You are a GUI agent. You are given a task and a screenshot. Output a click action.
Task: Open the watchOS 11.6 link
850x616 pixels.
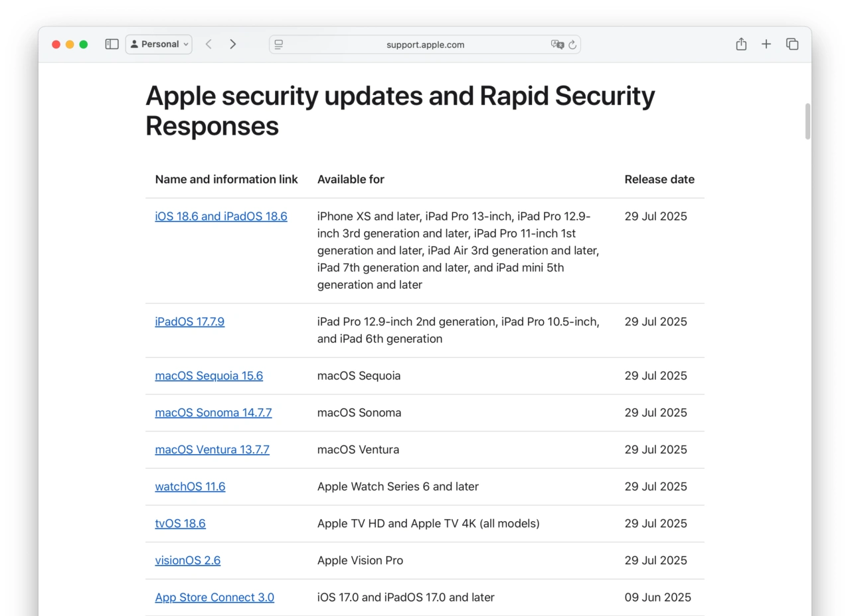[x=190, y=487]
